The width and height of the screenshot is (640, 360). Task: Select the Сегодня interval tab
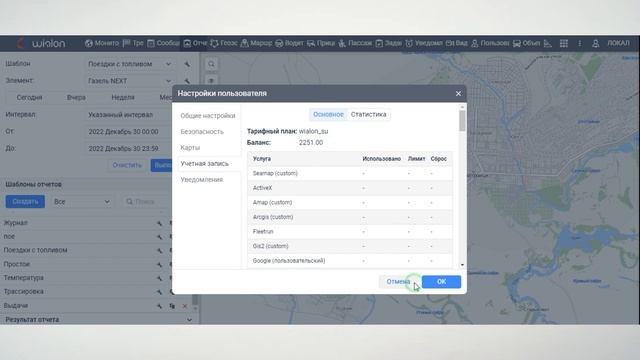click(x=29, y=98)
